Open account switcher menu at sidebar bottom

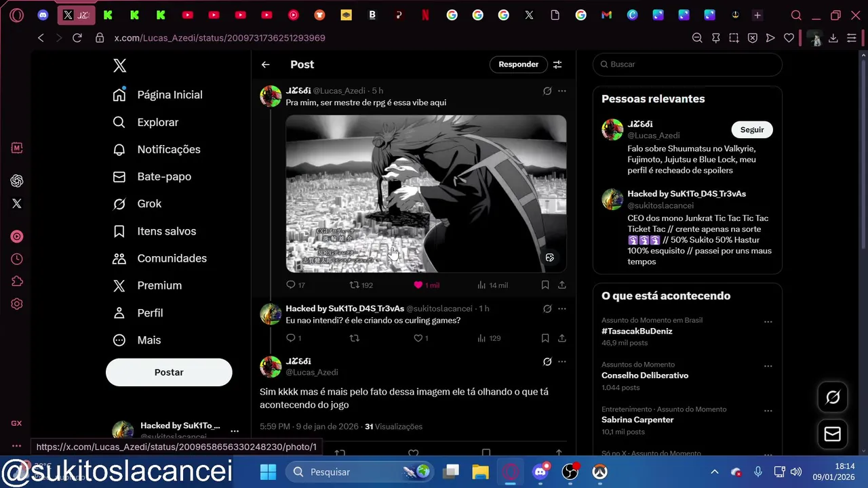(x=235, y=431)
